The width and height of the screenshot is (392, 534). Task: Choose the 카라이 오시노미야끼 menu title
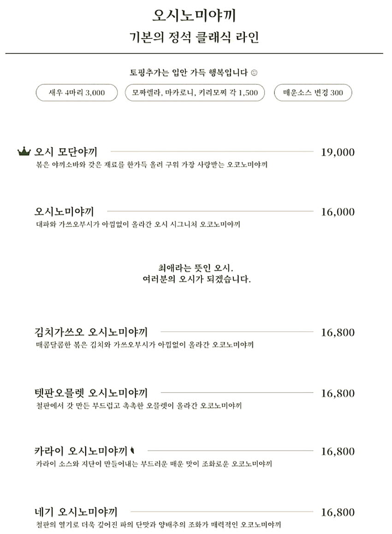pos(81,451)
